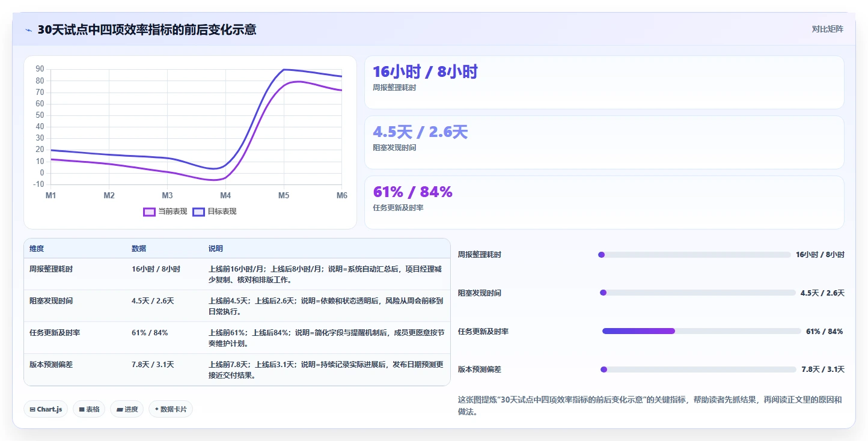Click the blue 目标表现 legend swatch
This screenshot has width=868, height=441.
pyautogui.click(x=198, y=211)
